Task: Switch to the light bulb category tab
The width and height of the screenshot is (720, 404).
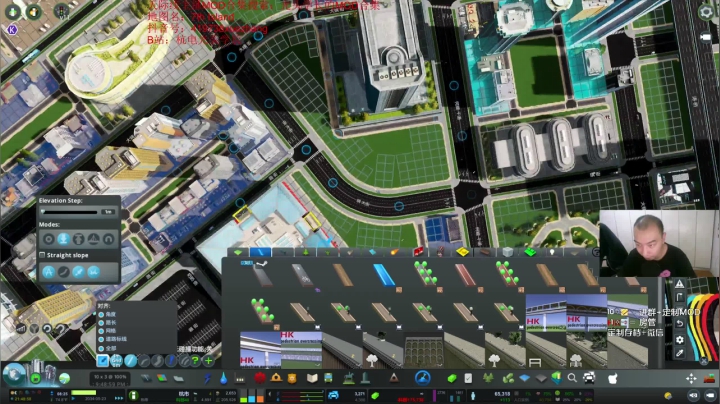Action: [x=552, y=252]
